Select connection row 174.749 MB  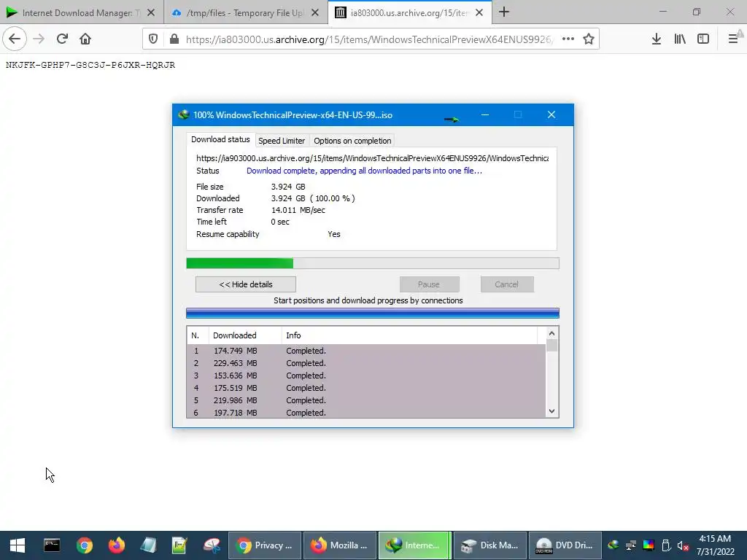point(366,351)
